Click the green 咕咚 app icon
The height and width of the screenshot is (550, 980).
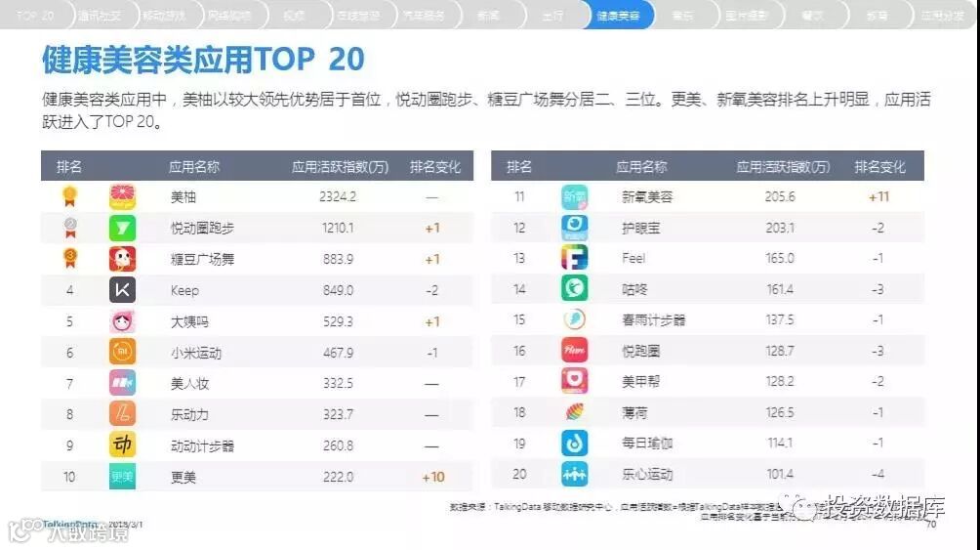pos(574,288)
